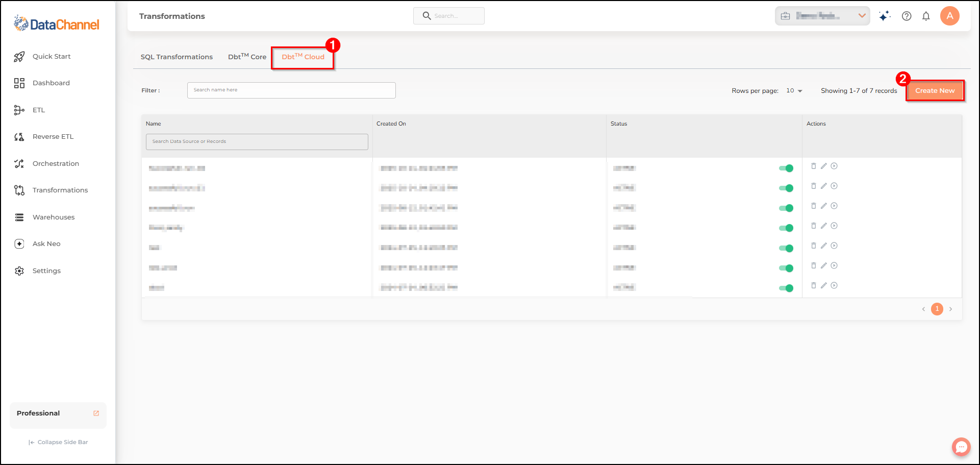Open the user profile avatar A
The width and height of the screenshot is (980, 465).
[950, 16]
